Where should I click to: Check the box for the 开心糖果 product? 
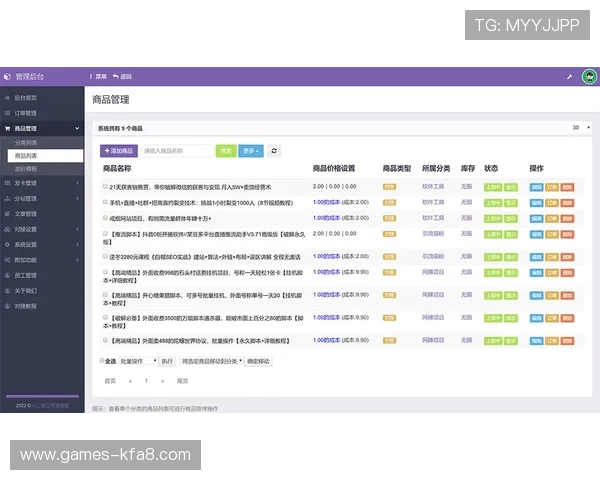point(105,295)
